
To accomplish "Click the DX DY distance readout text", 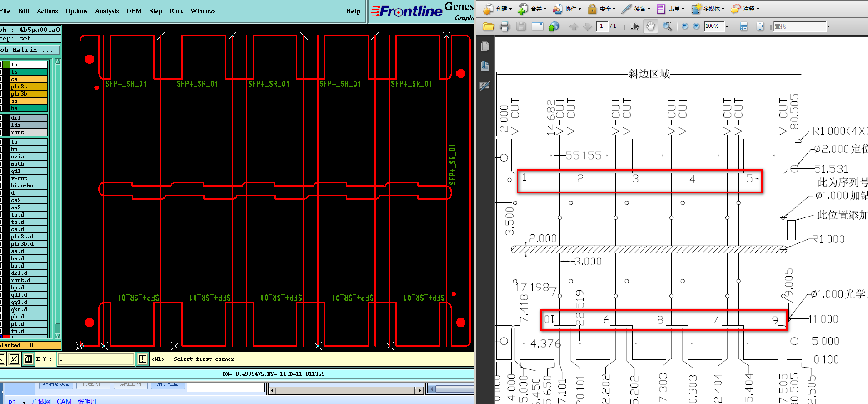I will point(274,374).
